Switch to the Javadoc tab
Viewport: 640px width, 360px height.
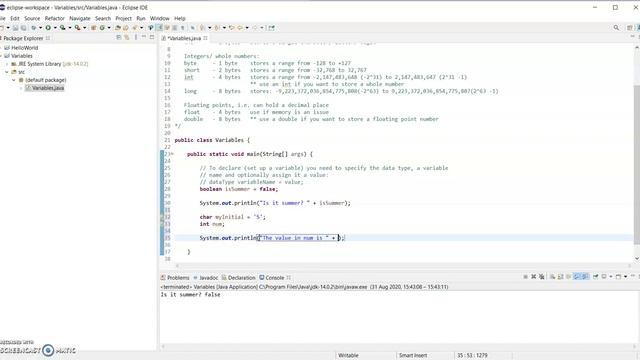click(206, 278)
